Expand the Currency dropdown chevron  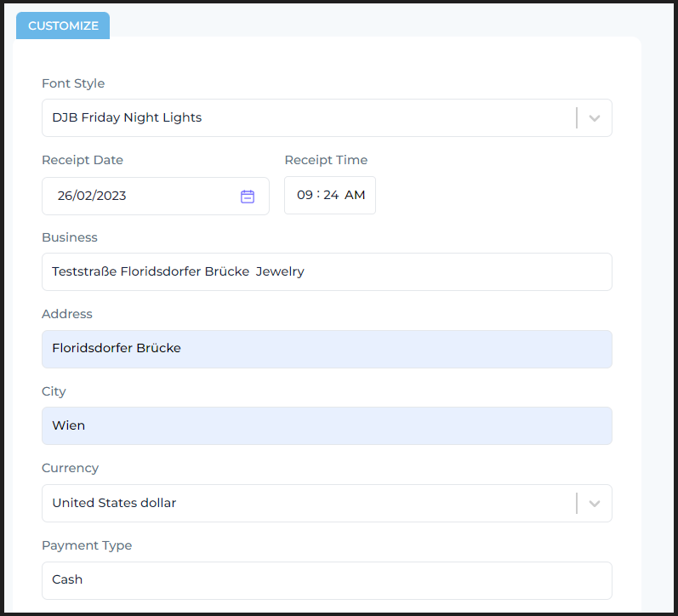pos(595,504)
